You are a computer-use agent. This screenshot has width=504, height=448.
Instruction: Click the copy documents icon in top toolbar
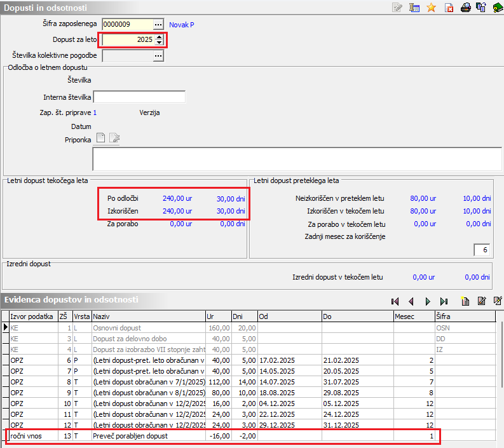pos(481,8)
